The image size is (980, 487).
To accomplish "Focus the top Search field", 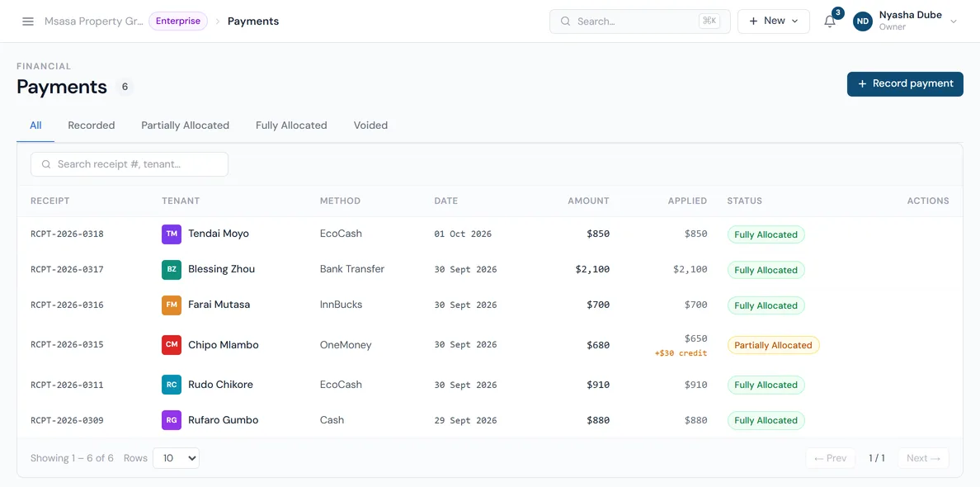I will (640, 21).
